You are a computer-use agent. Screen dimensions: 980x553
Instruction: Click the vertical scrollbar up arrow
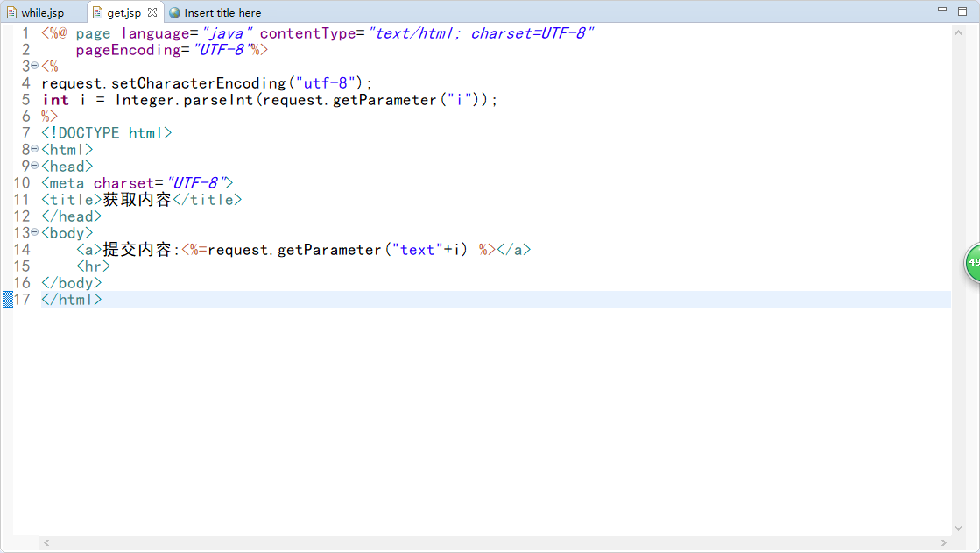click(959, 32)
